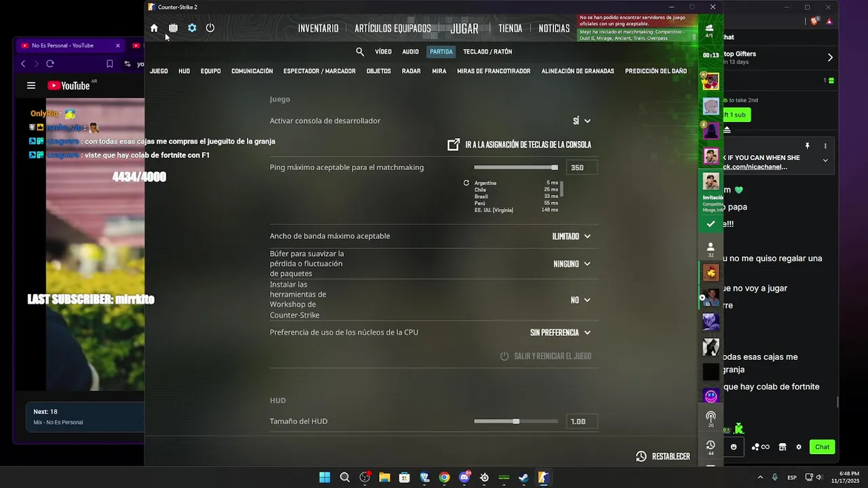Screen dimensions: 868x488
Task: Open ARTÍCULOS EQUIPADOS menu
Action: tap(393, 28)
